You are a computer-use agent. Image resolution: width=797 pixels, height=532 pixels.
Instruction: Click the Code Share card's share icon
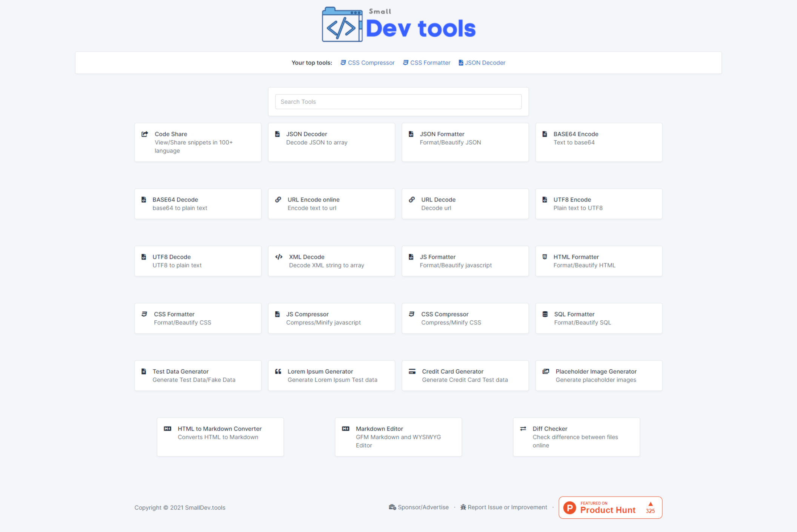(x=145, y=134)
